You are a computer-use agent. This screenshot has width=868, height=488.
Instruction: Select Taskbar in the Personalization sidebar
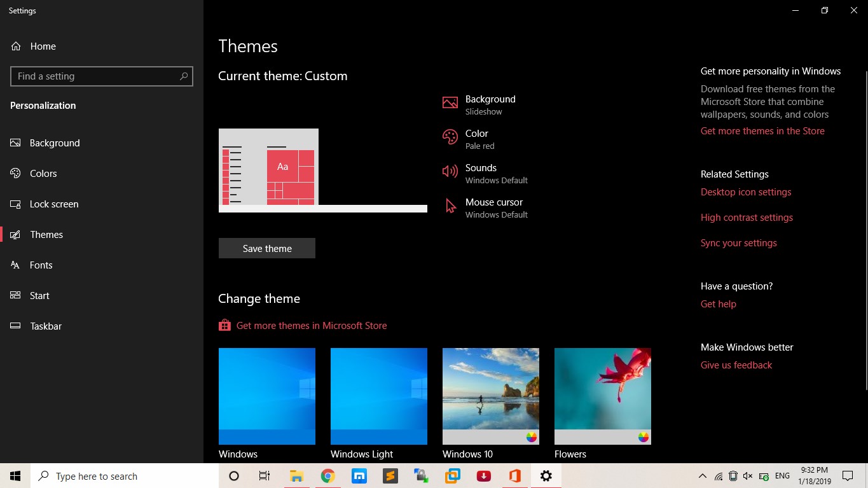point(46,326)
